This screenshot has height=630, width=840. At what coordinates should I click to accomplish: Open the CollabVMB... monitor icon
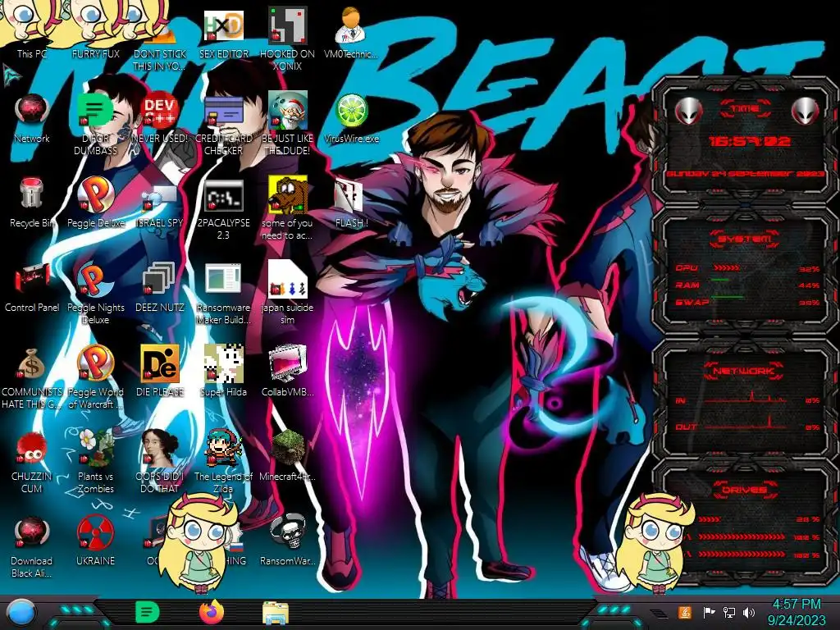(x=288, y=371)
